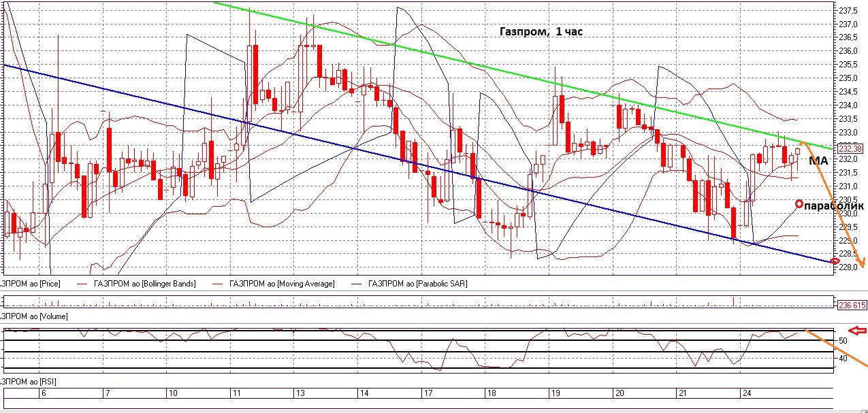Viewport: 868px width, 413px height.
Task: Click the 231,0 price axis label
Action: (848, 186)
